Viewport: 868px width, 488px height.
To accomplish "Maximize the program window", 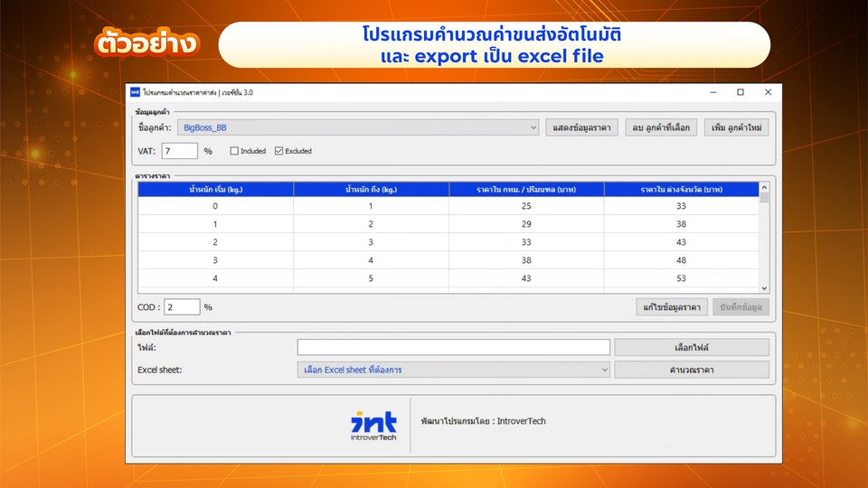I will [x=741, y=92].
